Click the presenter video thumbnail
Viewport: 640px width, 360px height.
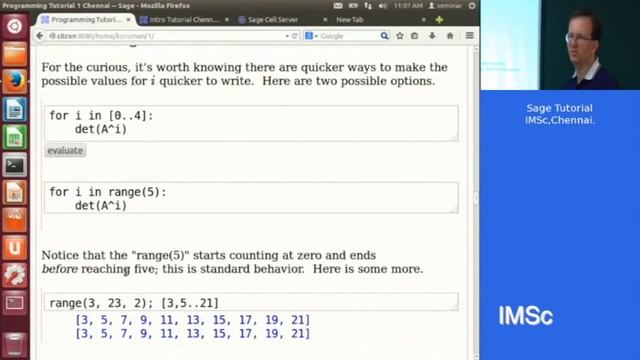(x=560, y=45)
